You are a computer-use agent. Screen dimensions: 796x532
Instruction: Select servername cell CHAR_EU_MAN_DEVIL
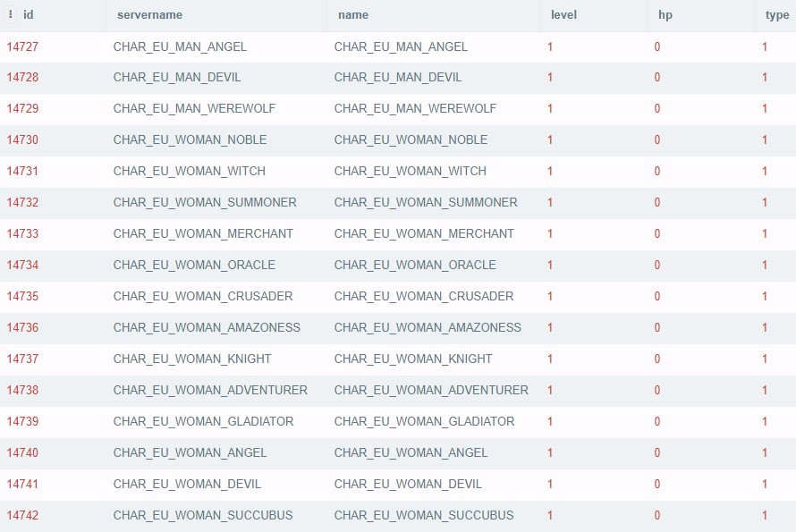[x=177, y=78]
